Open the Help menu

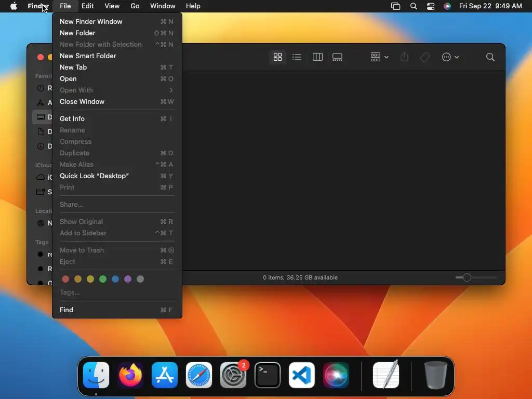pyautogui.click(x=193, y=6)
